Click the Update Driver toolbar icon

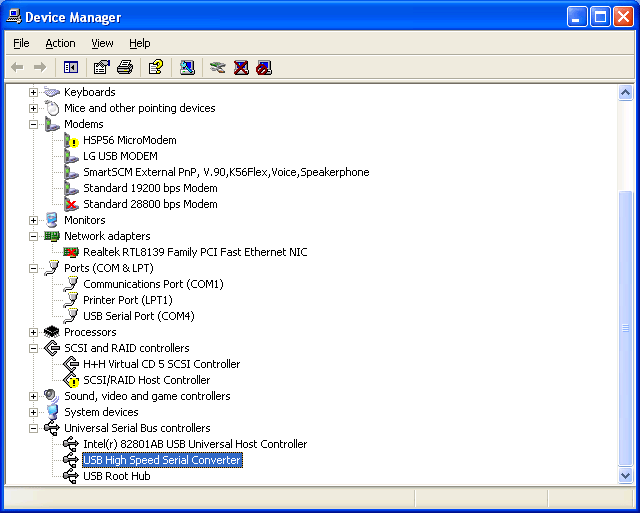tap(218, 67)
